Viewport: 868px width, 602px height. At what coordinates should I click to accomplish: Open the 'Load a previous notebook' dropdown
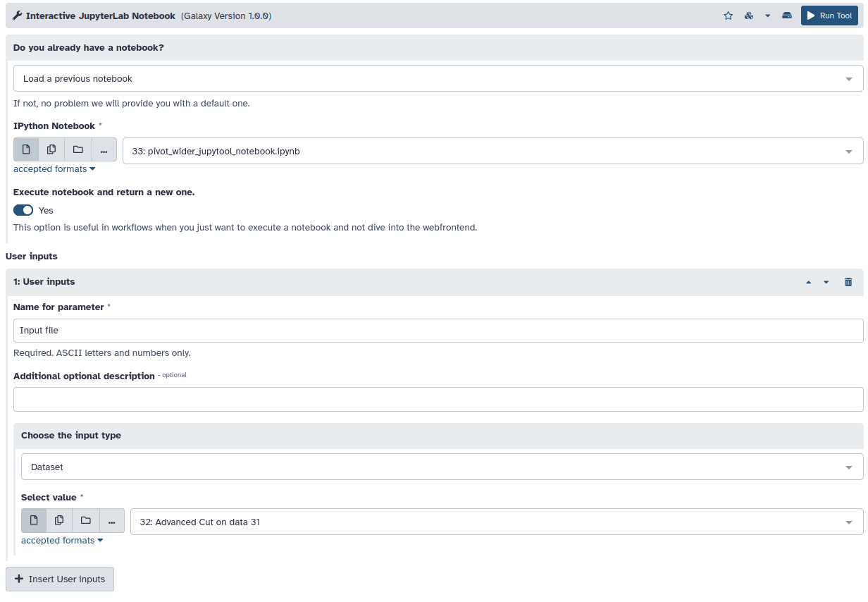coord(438,78)
